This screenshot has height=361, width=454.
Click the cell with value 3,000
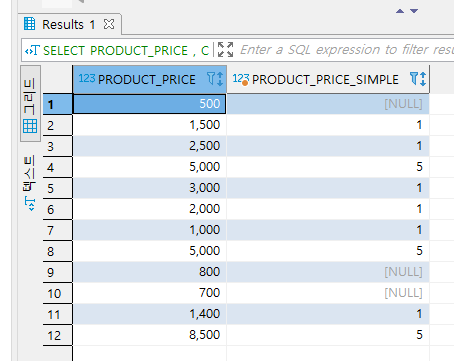pyautogui.click(x=149, y=188)
